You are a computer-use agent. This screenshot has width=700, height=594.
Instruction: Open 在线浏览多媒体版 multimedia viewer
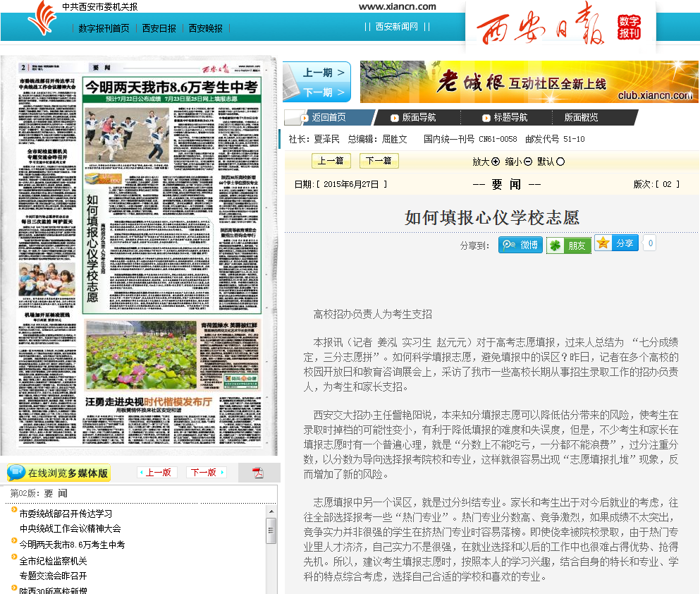(59, 473)
